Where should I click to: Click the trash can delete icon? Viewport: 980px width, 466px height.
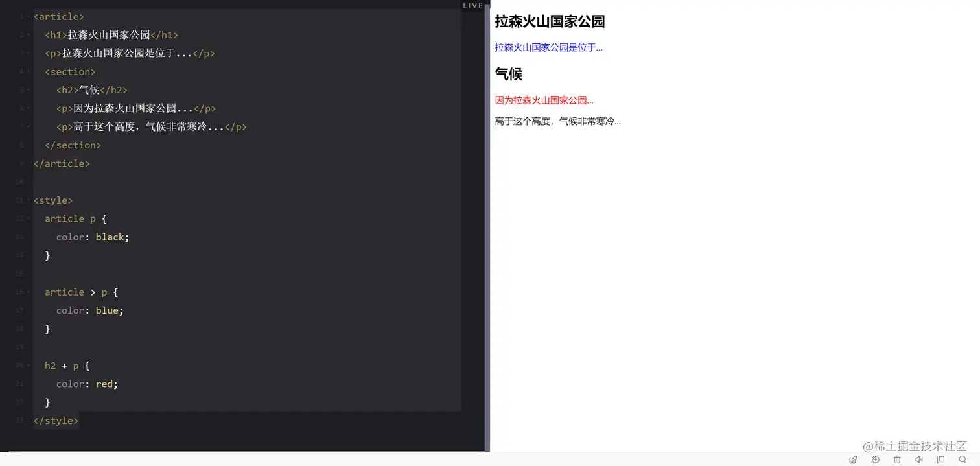[897, 460]
